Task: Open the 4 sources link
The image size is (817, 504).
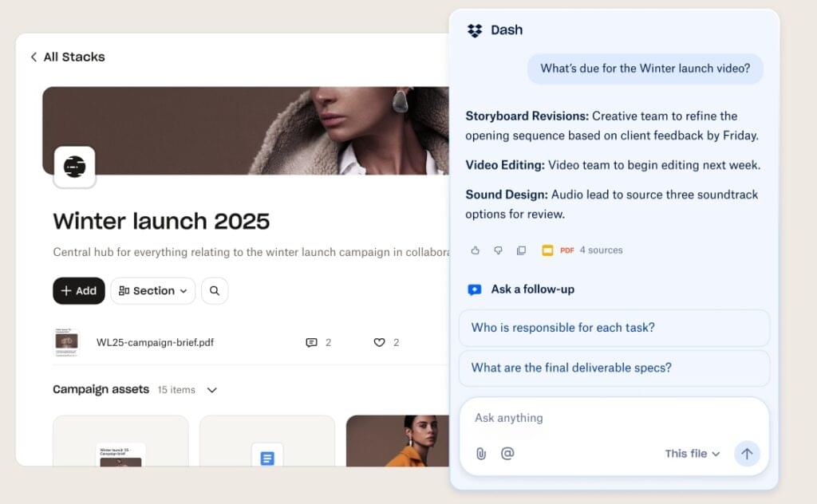Action: [602, 250]
